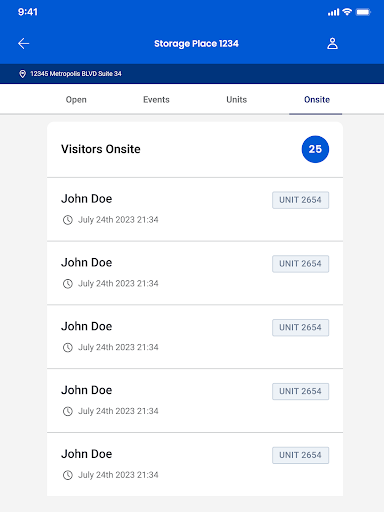Switch to the Events tab
The width and height of the screenshot is (384, 512).
tap(156, 100)
